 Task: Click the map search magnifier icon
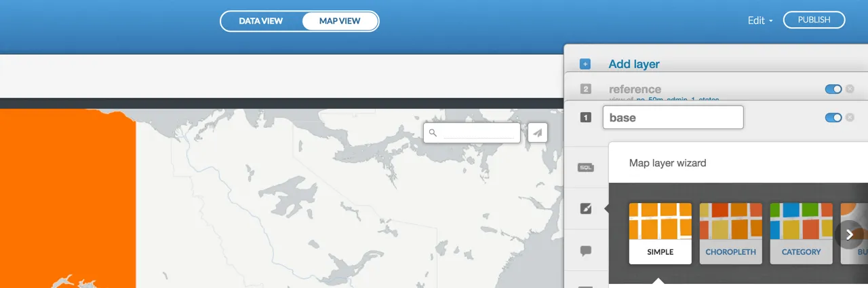[x=433, y=133]
